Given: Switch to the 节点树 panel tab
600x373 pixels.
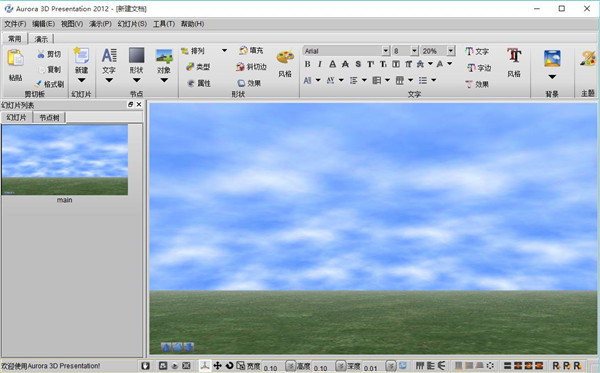Looking at the screenshot, I should point(49,117).
